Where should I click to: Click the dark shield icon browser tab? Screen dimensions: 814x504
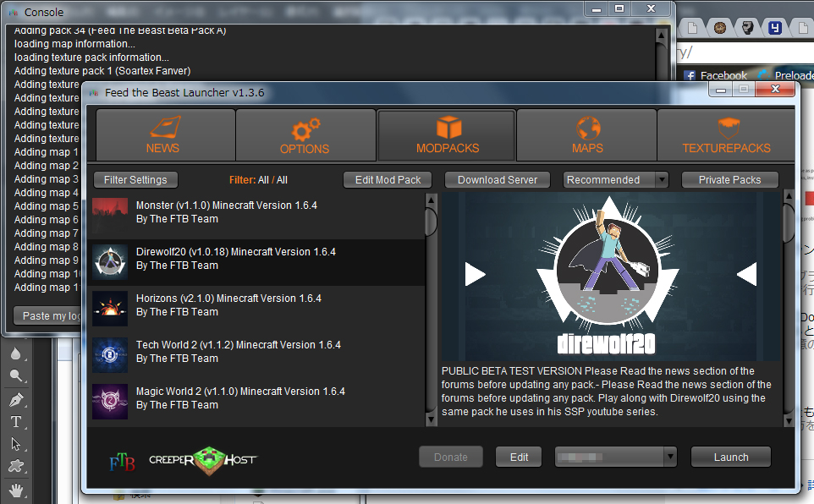(747, 28)
